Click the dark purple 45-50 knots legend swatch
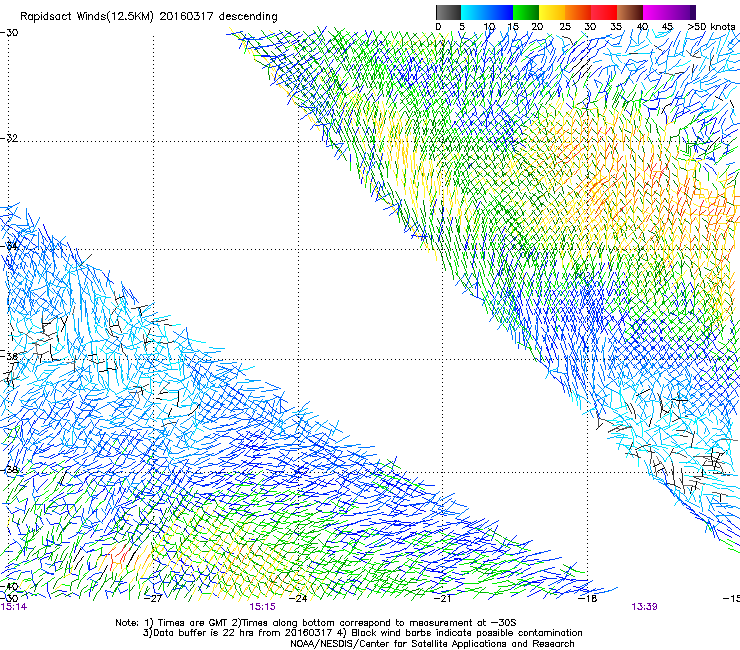Image resolution: width=740 pixels, height=650 pixels. [682, 12]
